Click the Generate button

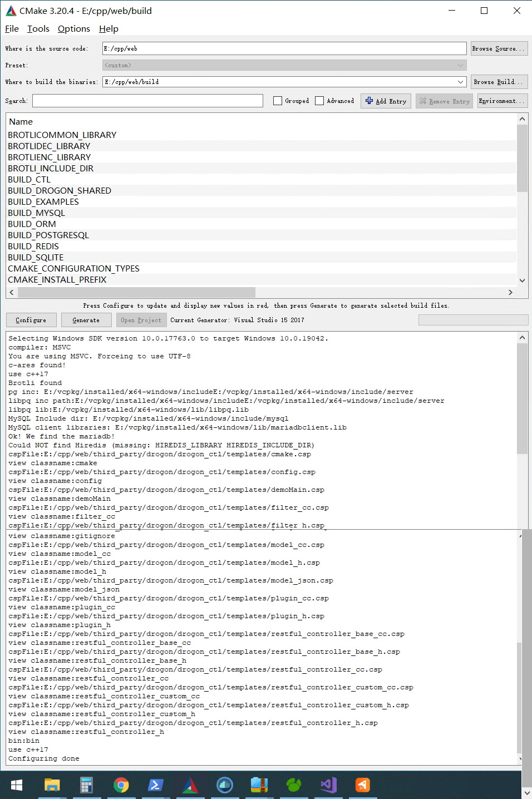[x=86, y=320]
